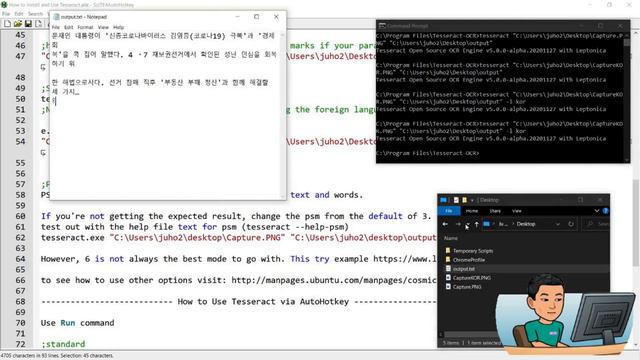This screenshot has width=640, height=360.
Task: Click the fourth SciTE toolbar icon beside Save
Action: coord(38,24)
